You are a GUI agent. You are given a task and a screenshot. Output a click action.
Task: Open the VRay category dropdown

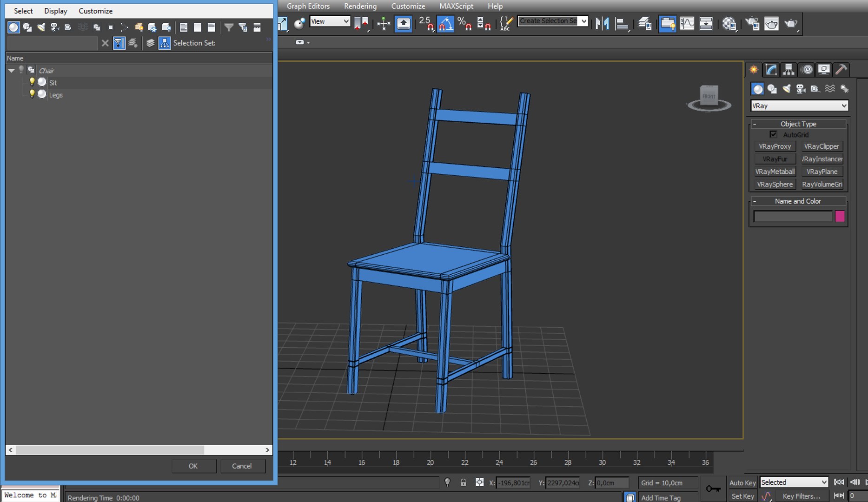(799, 106)
